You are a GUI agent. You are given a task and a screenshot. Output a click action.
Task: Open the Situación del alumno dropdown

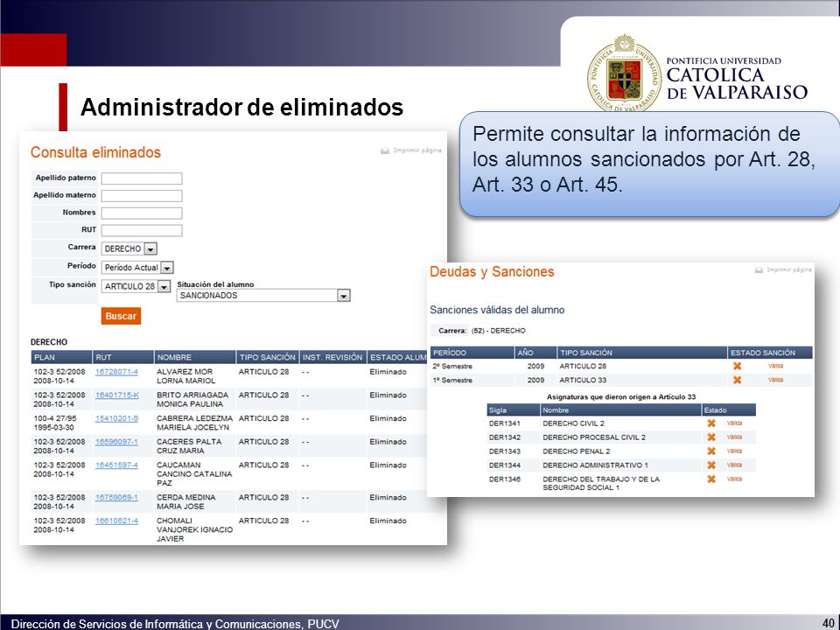(343, 296)
